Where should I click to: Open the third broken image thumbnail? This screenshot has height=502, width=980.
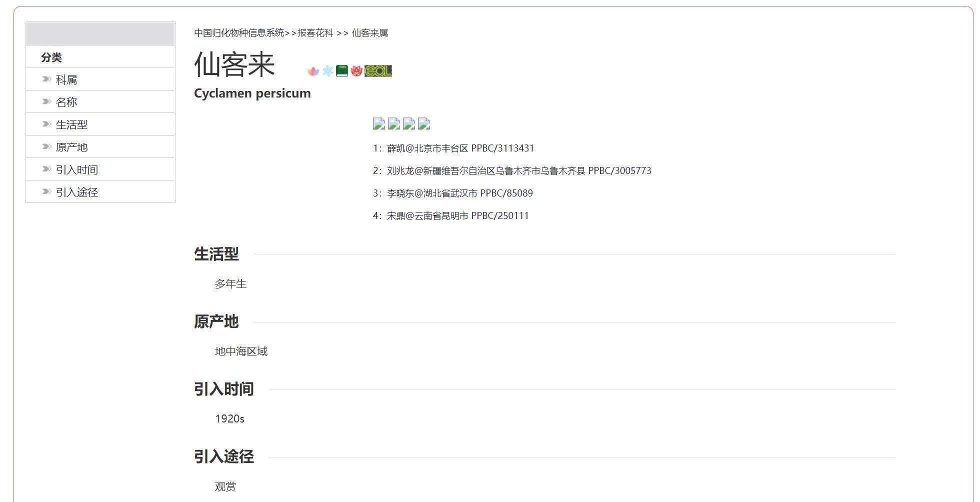pyautogui.click(x=409, y=123)
